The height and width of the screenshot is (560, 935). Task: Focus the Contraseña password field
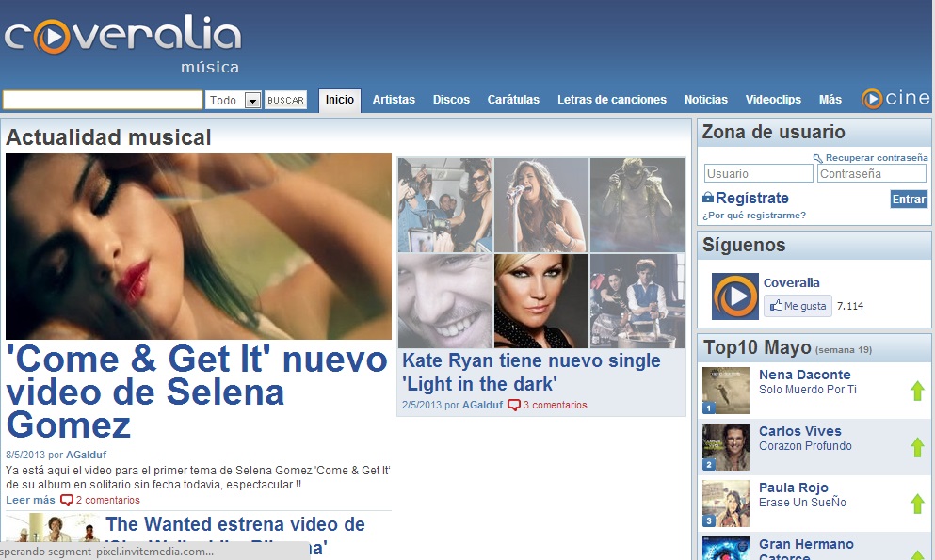[x=871, y=174]
